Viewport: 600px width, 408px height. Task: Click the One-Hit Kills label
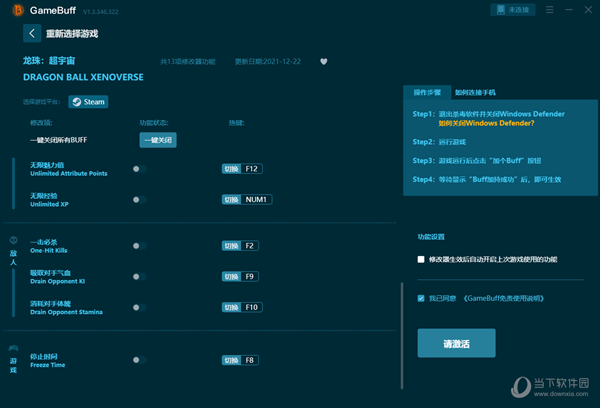pyautogui.click(x=49, y=246)
